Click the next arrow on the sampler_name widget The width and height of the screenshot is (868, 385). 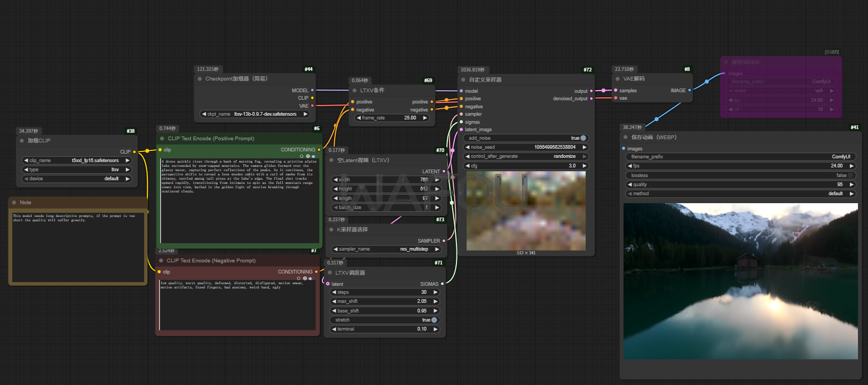[437, 249]
